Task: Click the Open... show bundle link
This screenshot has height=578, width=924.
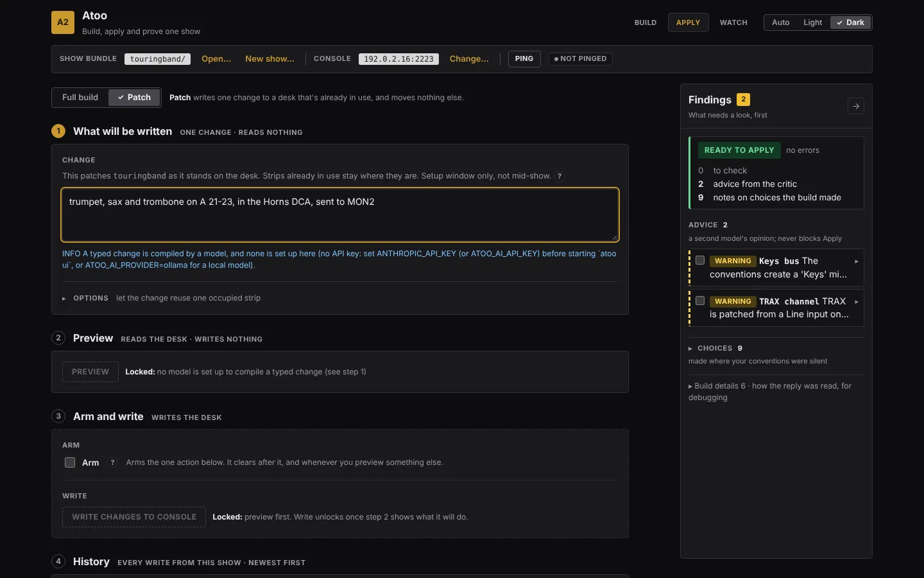Action: tap(216, 58)
